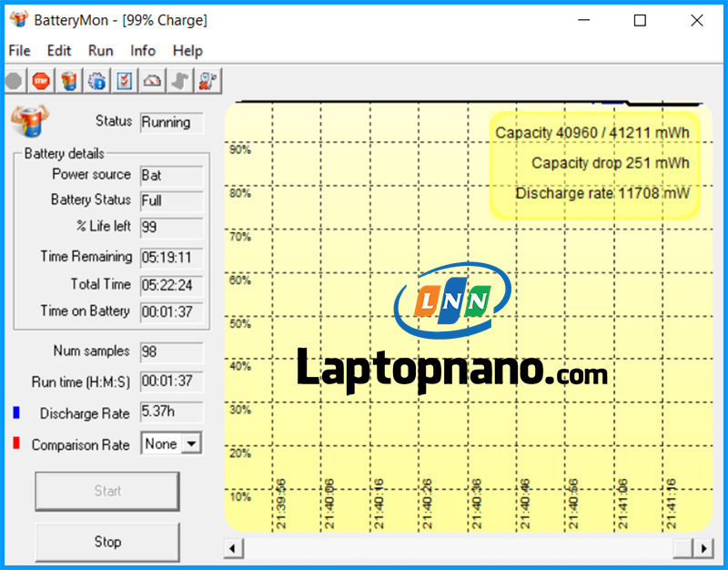Open the battery information toolbar icon

[x=68, y=80]
